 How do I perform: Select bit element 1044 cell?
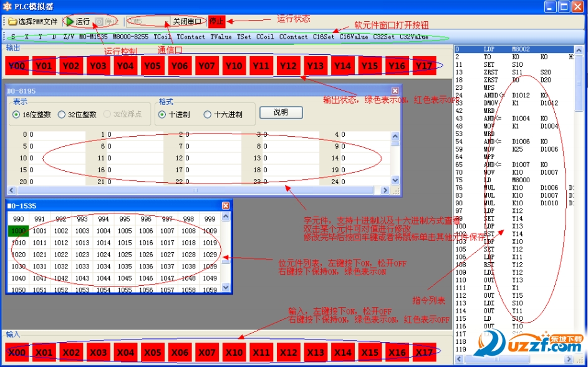click(x=104, y=278)
